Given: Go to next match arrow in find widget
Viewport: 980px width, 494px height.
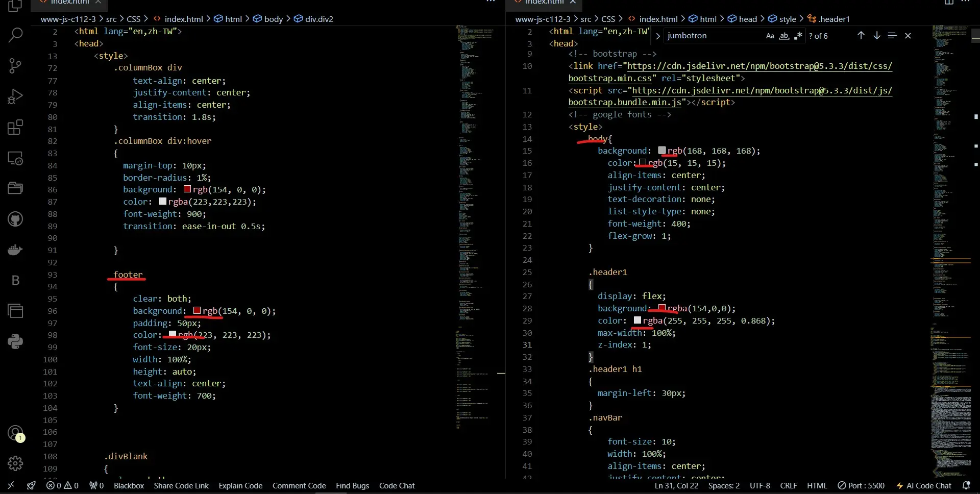Looking at the screenshot, I should coord(877,36).
